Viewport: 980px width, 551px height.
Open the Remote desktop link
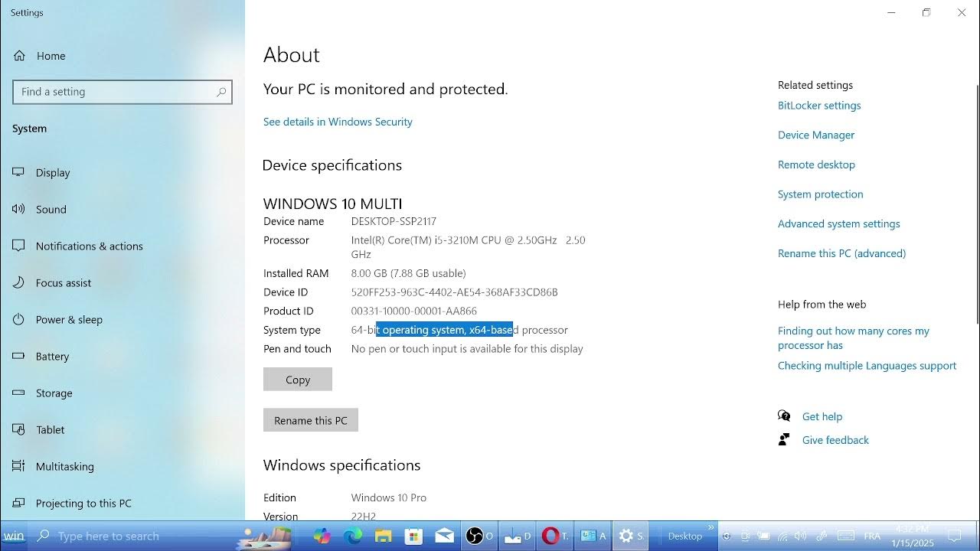pos(816,165)
